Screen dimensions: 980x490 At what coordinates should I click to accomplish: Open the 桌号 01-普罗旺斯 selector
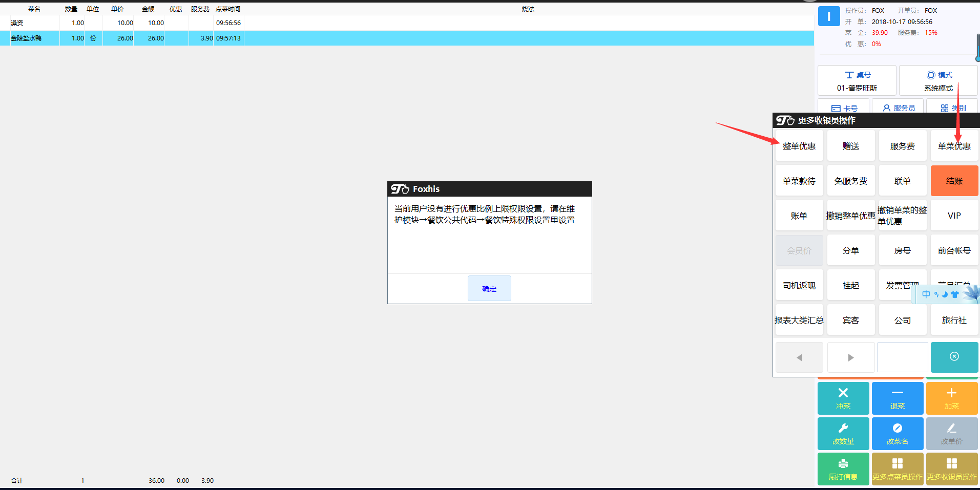click(x=857, y=81)
